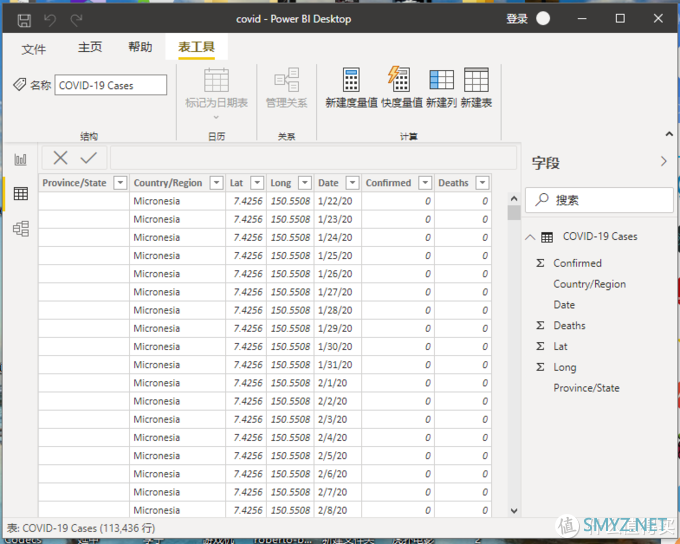Click the vertical scrollbar thumb

coord(514,213)
